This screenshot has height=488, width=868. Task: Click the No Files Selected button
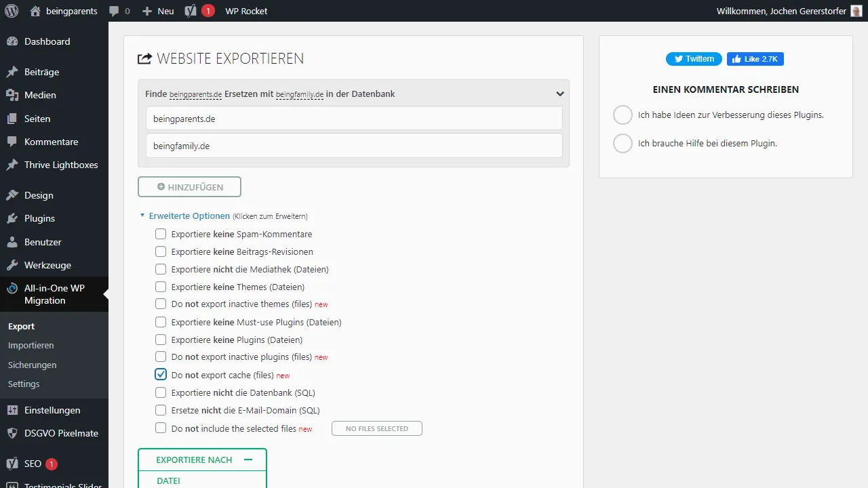pyautogui.click(x=377, y=428)
